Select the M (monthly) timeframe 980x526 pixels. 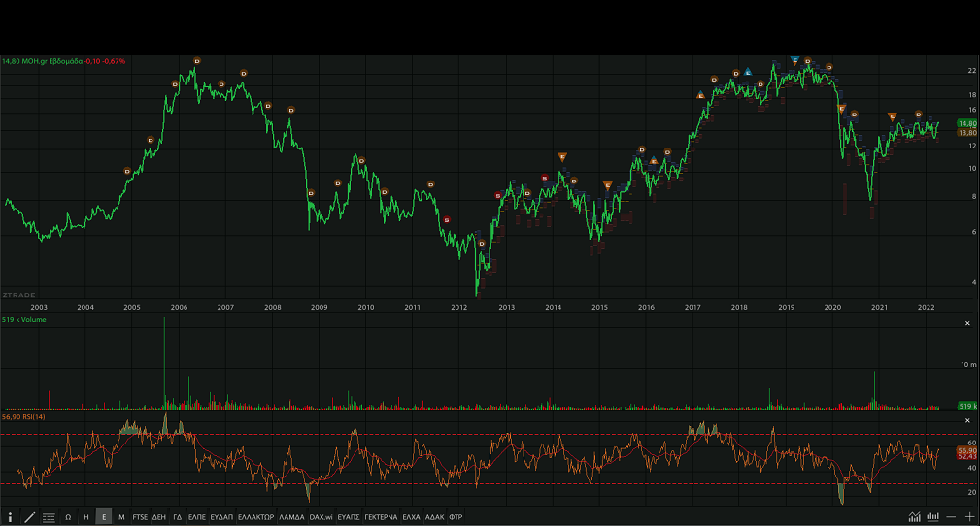coord(121,517)
